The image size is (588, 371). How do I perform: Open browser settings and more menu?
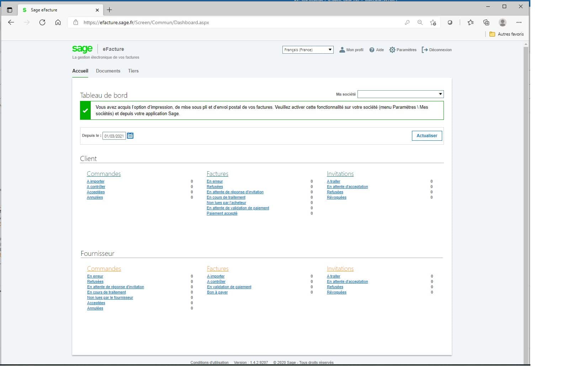coord(519,22)
